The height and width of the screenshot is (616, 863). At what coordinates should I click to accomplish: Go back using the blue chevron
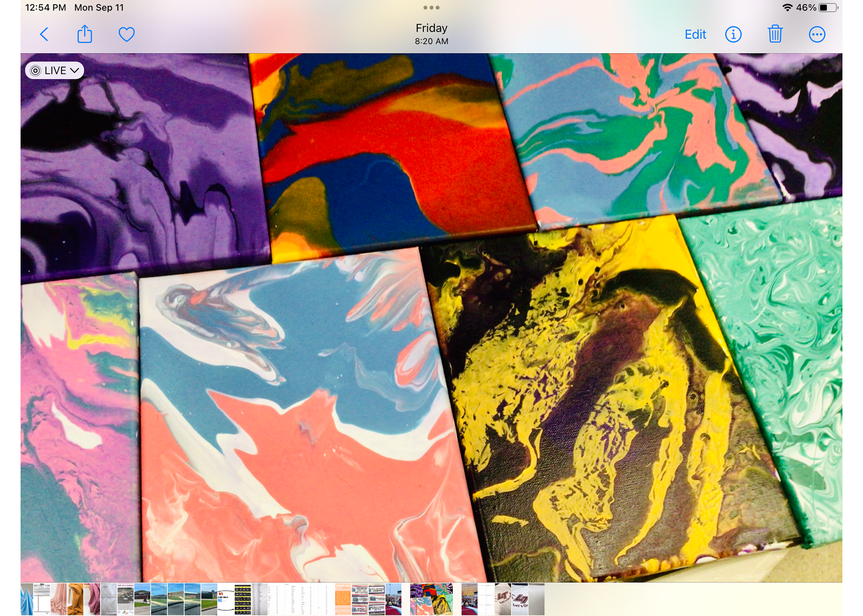[x=44, y=34]
